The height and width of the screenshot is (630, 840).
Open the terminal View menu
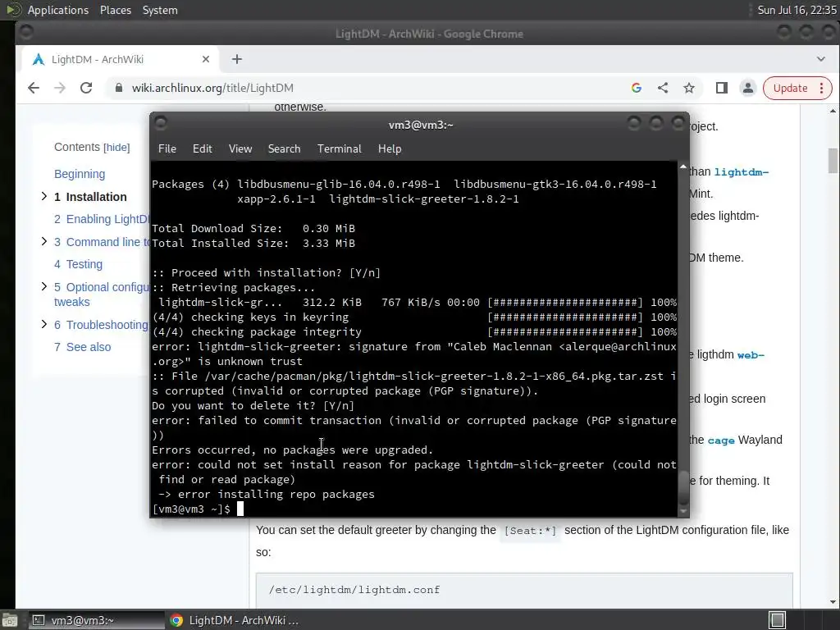point(240,149)
